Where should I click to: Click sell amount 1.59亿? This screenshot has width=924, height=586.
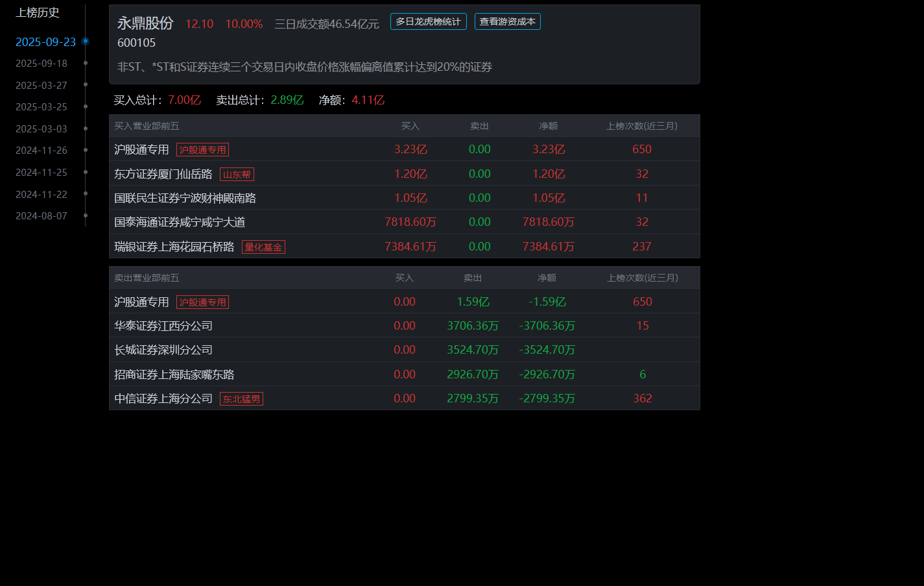pyautogui.click(x=473, y=302)
